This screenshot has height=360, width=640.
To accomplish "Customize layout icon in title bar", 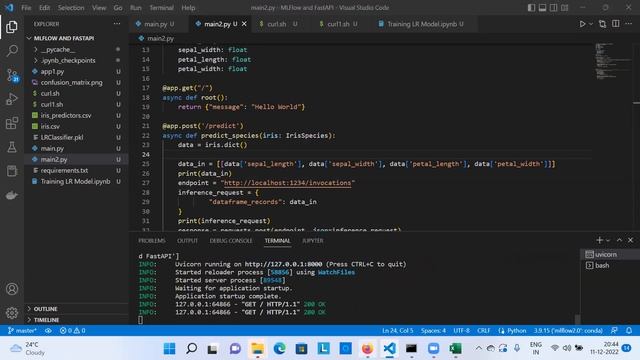I will pos(564,8).
